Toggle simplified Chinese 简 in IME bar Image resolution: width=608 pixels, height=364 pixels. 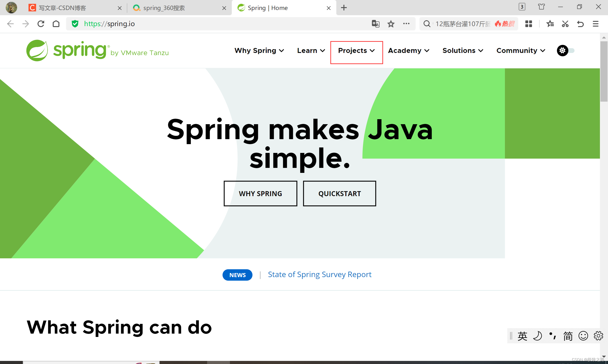pyautogui.click(x=568, y=336)
